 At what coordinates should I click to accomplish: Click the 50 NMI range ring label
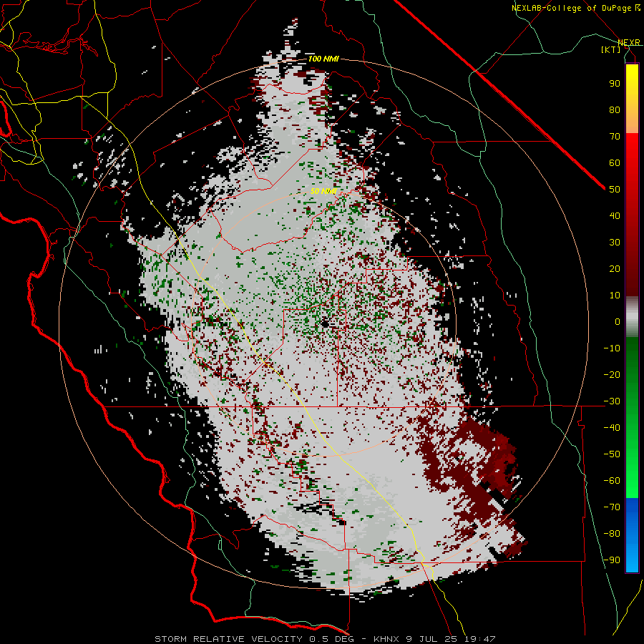tap(323, 191)
